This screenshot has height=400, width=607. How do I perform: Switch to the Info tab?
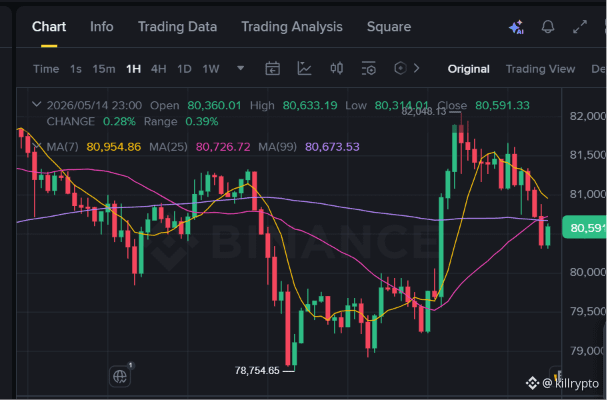click(x=101, y=27)
